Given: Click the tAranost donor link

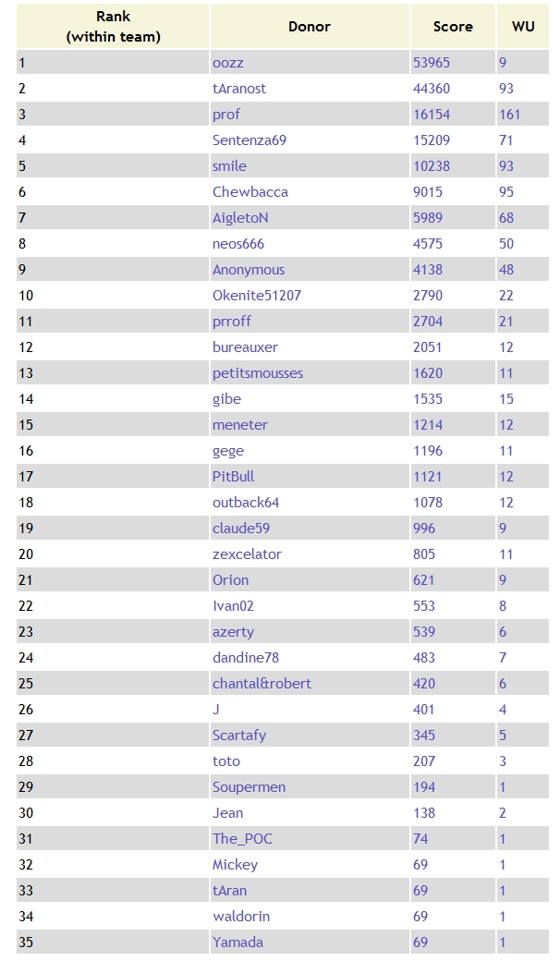Looking at the screenshot, I should coord(239,89).
